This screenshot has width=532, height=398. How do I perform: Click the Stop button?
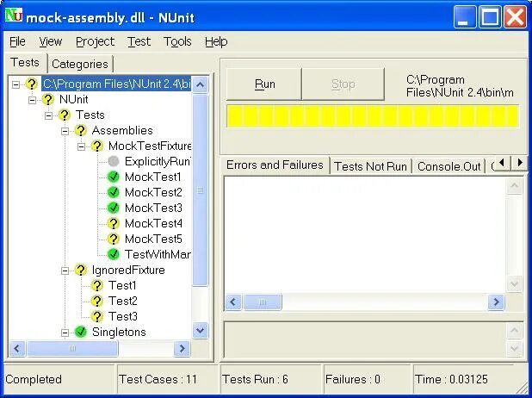pos(343,84)
